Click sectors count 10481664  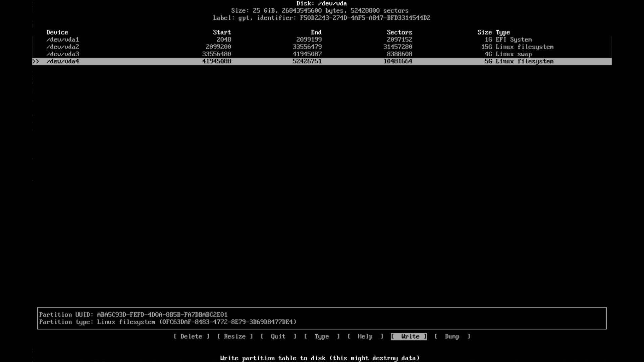[398, 61]
